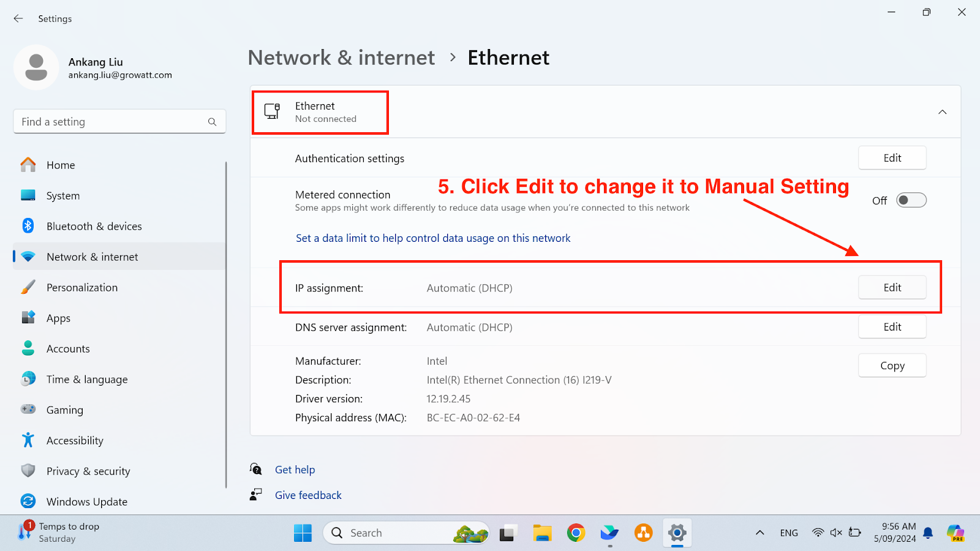Viewport: 980px width, 551px height.
Task: Open the Get help link
Action: pyautogui.click(x=295, y=470)
